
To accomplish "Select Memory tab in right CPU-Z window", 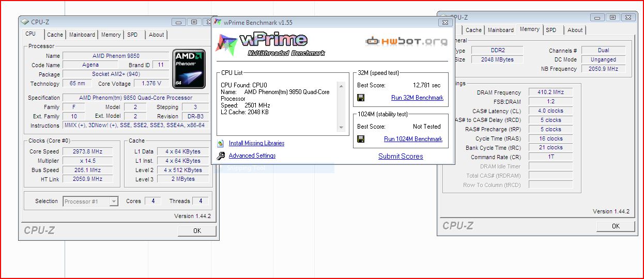I will [530, 29].
